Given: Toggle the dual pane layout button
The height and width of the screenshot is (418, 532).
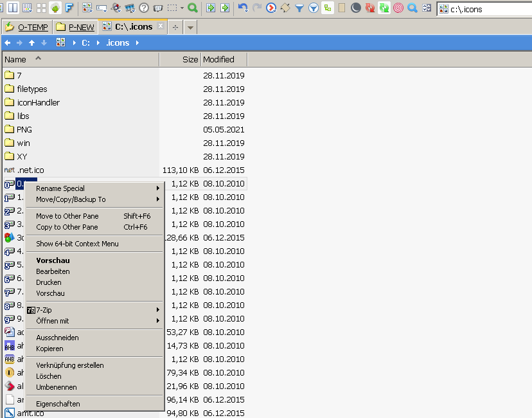Looking at the screenshot, I should tap(13, 8).
